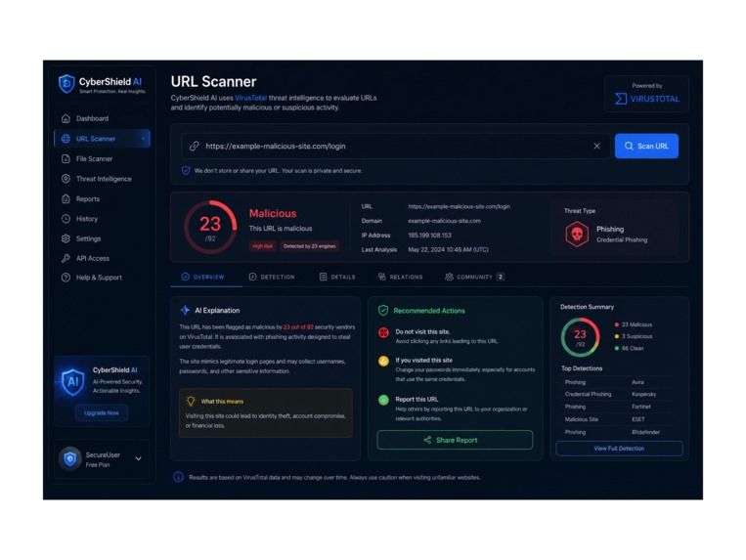Click the Dashboard home icon
The height and width of the screenshot is (560, 746).
coord(66,118)
